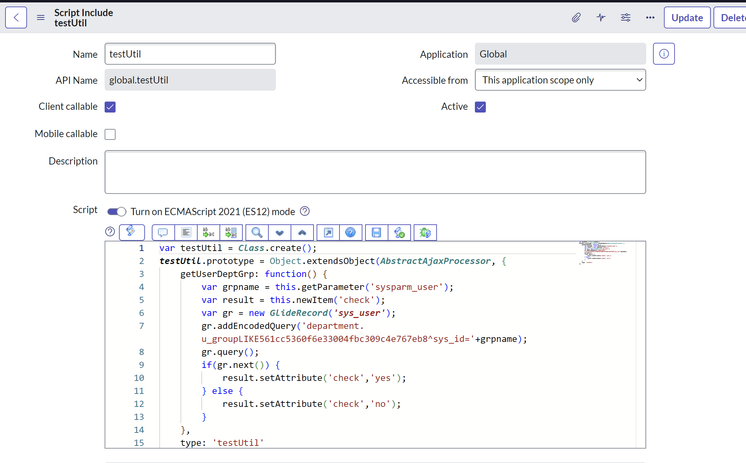Click into the Description text area
The height and width of the screenshot is (463, 746).
click(375, 172)
